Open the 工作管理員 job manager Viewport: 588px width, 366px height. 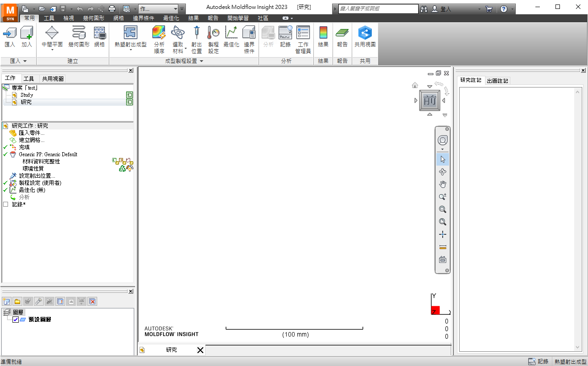[x=303, y=39]
